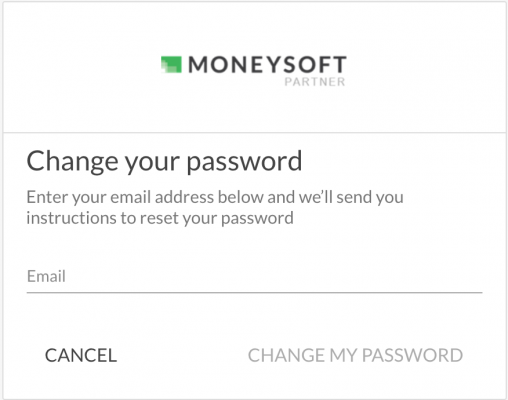508x400 pixels.
Task: Click the word "password" in the heading
Action: pos(244,163)
